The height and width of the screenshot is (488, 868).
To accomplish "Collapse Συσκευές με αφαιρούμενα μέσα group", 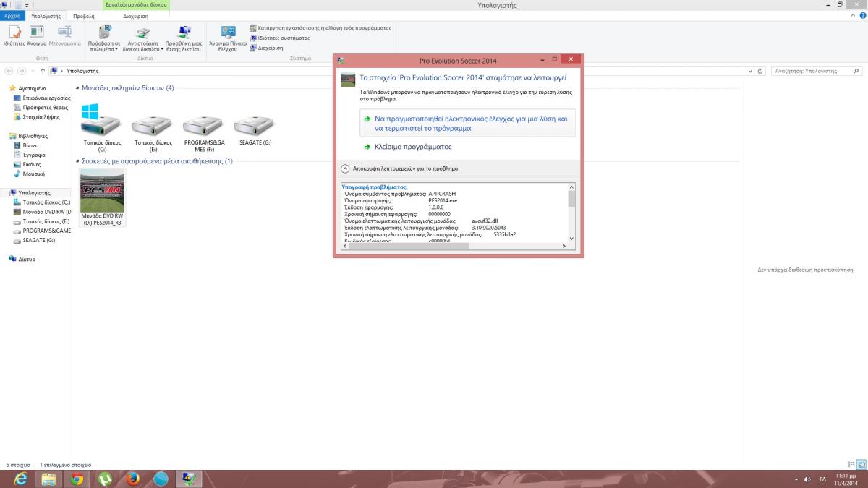I will [x=78, y=161].
